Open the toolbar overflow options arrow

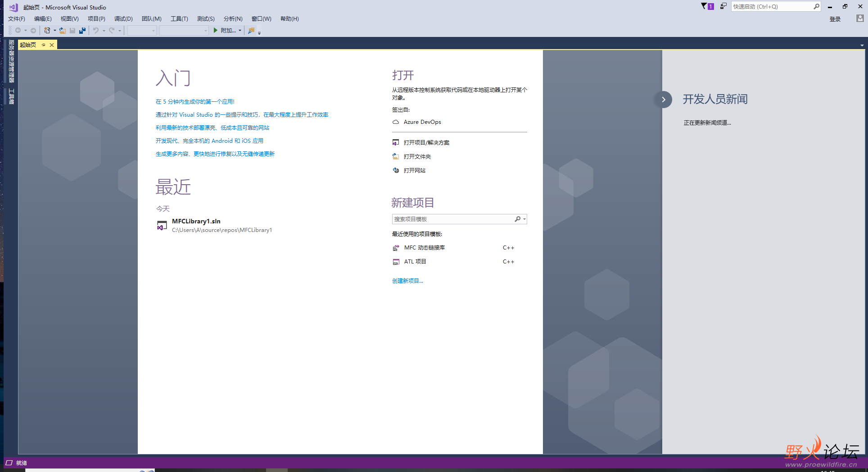click(x=259, y=32)
